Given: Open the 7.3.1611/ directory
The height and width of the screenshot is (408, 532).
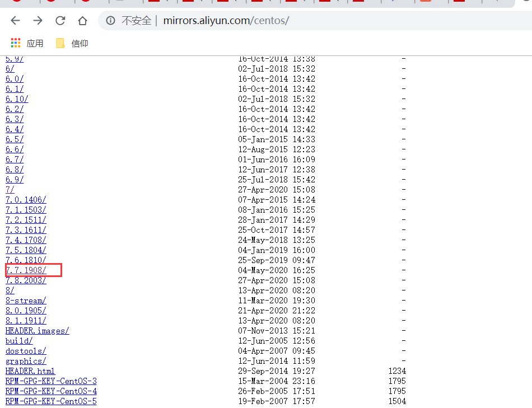Looking at the screenshot, I should 26,230.
